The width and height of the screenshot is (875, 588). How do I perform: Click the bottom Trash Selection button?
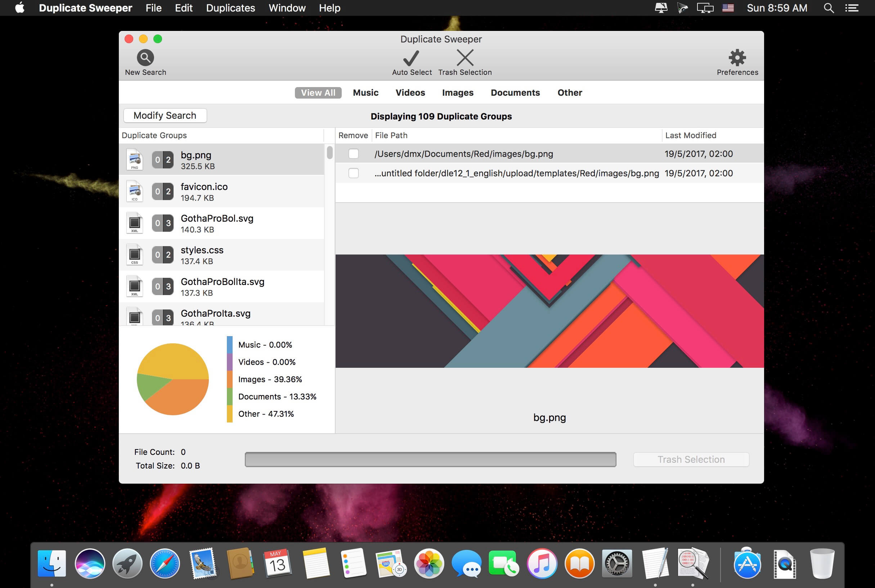coord(691,460)
